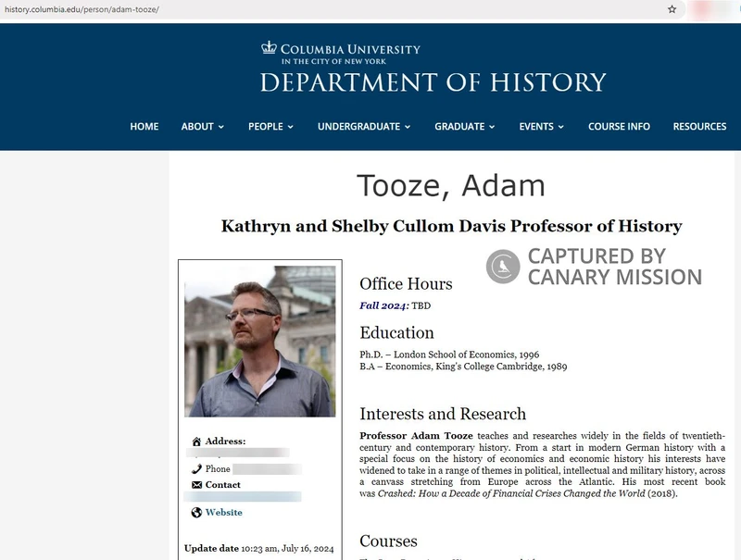
Task: Expand the EVENTS dropdown
Action: 539,126
